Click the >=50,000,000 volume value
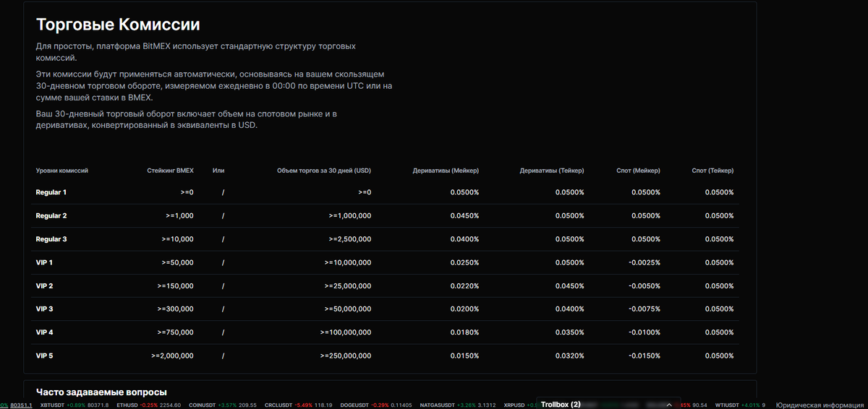This screenshot has height=409, width=868. pyautogui.click(x=348, y=309)
